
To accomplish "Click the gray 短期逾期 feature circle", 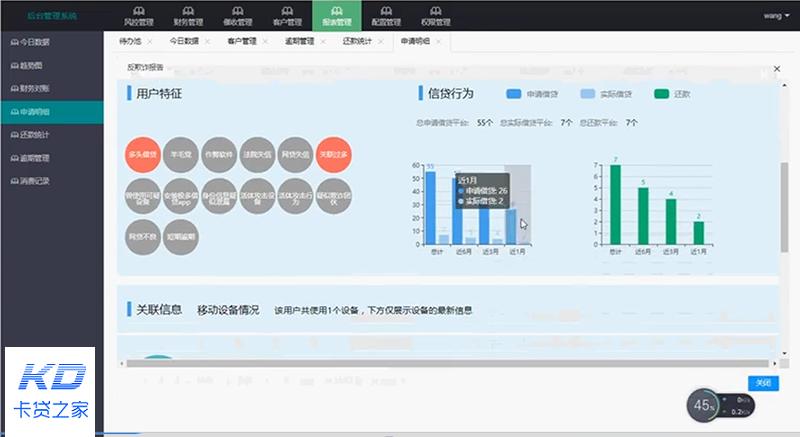I will pos(181,237).
